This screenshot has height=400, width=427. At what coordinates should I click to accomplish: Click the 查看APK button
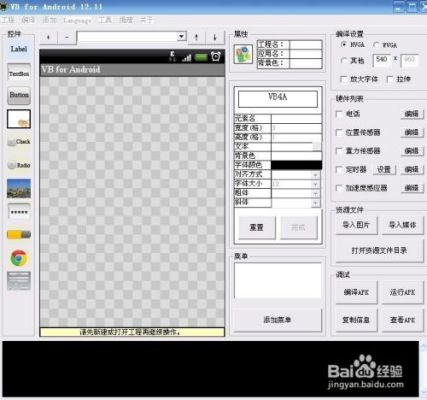[x=403, y=320]
